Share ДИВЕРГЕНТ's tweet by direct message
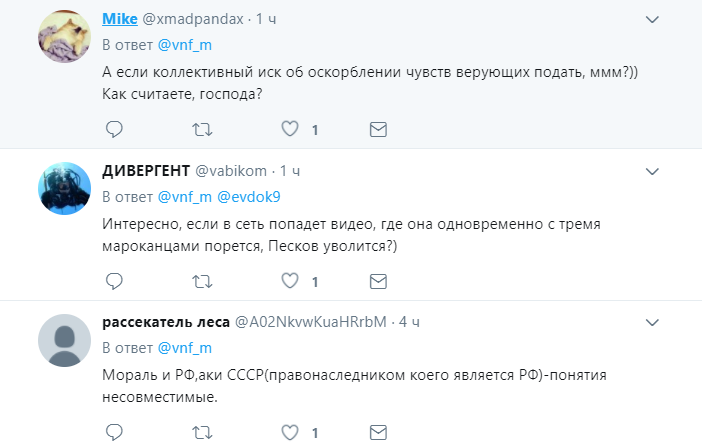Screen dimensions: 702x445 coord(378,282)
